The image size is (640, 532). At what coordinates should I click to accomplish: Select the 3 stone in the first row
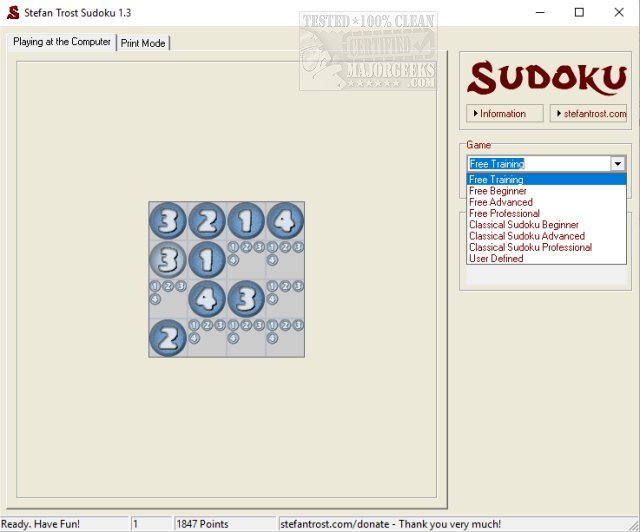(x=168, y=221)
